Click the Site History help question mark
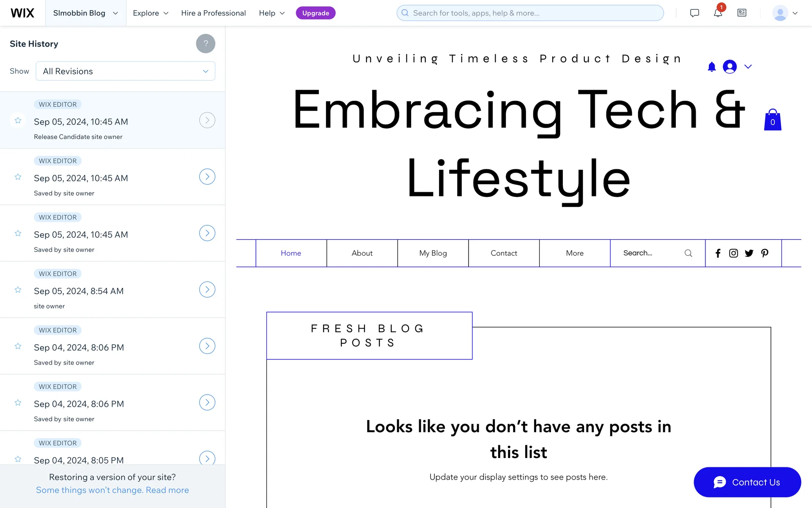The height and width of the screenshot is (508, 812). [x=206, y=44]
